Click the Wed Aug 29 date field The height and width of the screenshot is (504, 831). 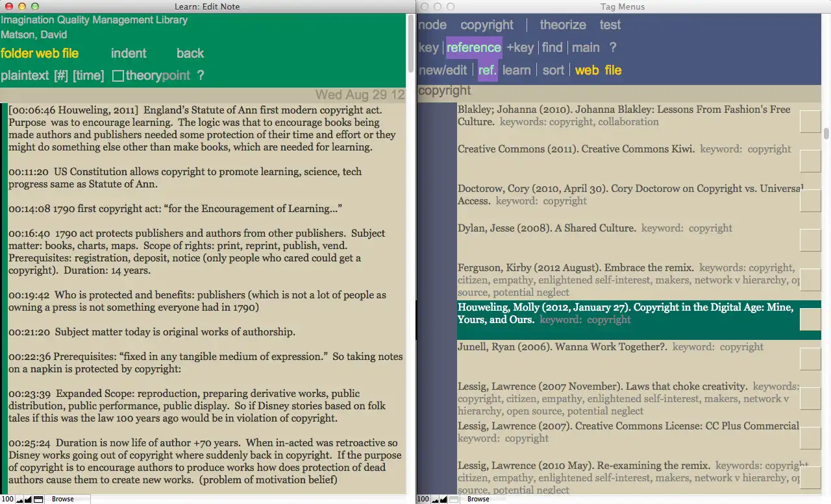360,95
